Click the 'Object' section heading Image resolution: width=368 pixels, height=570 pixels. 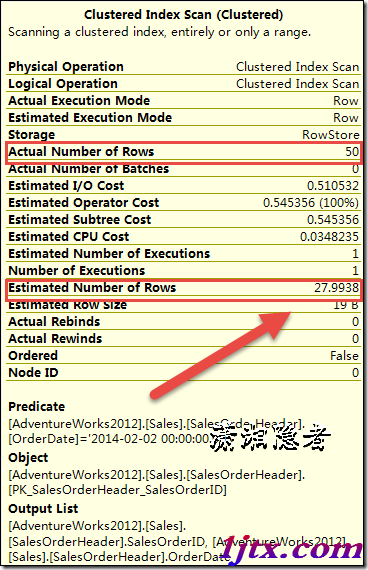(28, 458)
